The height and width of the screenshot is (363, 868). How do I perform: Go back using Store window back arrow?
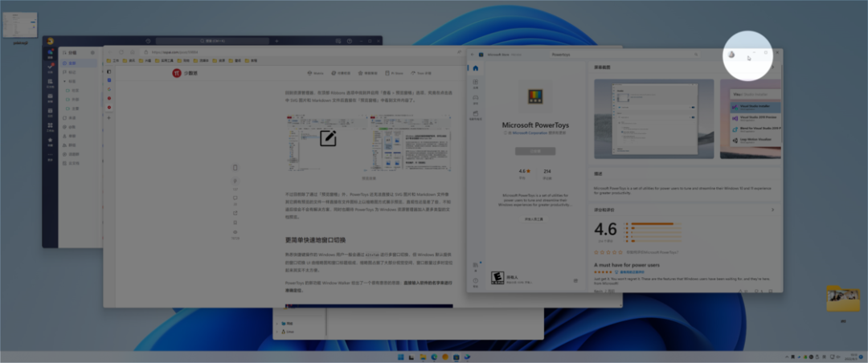coord(472,55)
